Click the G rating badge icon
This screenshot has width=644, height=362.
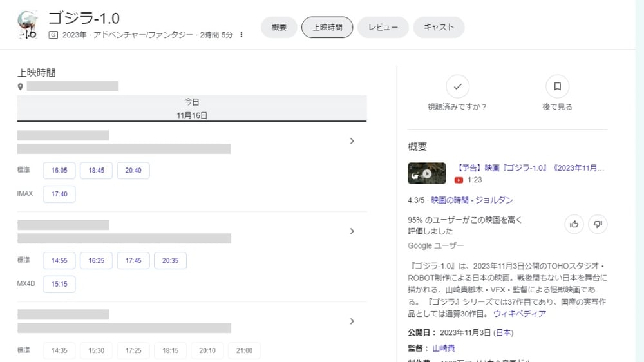pos(53,35)
